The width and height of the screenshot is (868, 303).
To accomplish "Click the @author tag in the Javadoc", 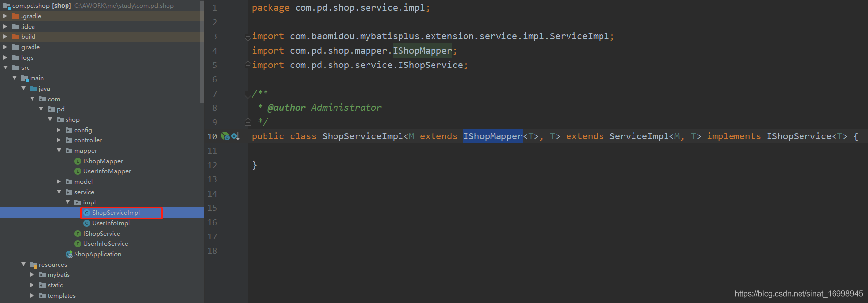I will pyautogui.click(x=286, y=107).
